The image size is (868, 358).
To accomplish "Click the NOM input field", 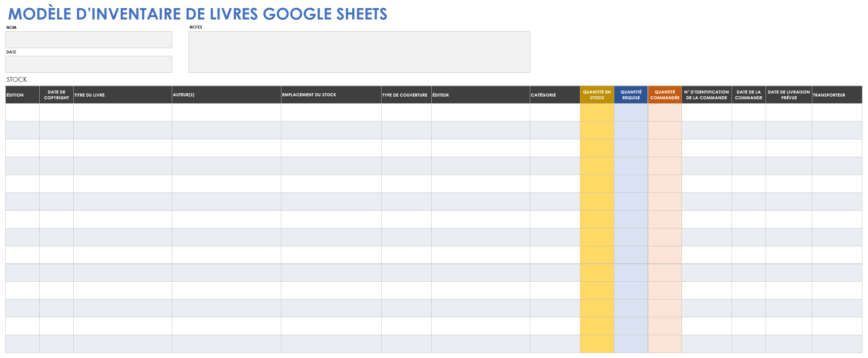I will [x=89, y=40].
